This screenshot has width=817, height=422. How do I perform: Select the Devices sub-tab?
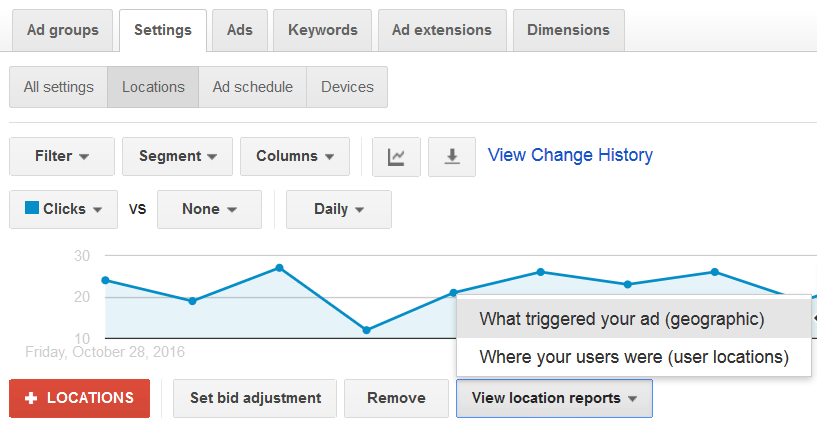point(346,87)
